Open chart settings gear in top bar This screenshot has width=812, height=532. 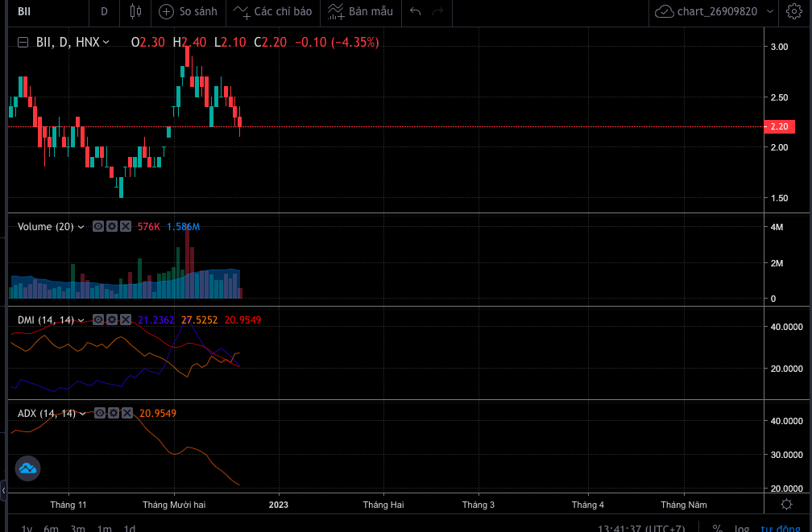(794, 11)
